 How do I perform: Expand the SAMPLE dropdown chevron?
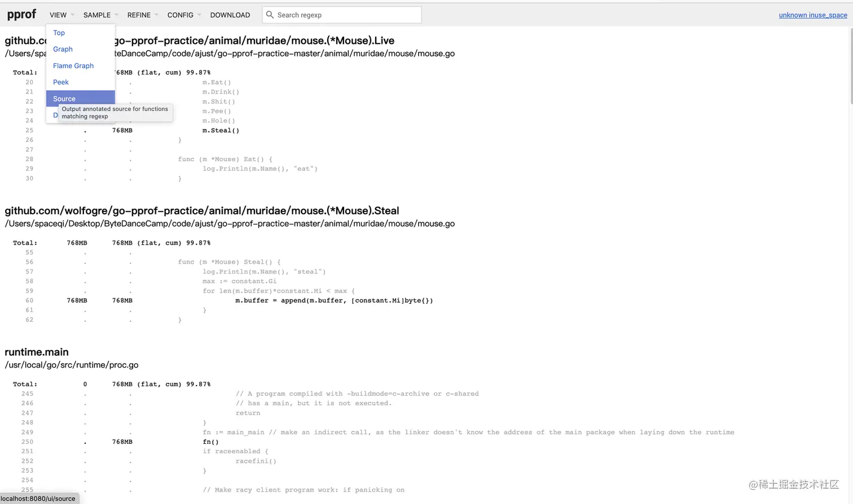(116, 15)
